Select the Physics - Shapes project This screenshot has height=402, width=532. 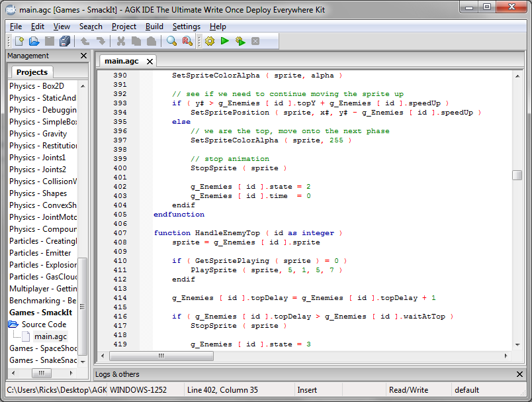pos(38,193)
